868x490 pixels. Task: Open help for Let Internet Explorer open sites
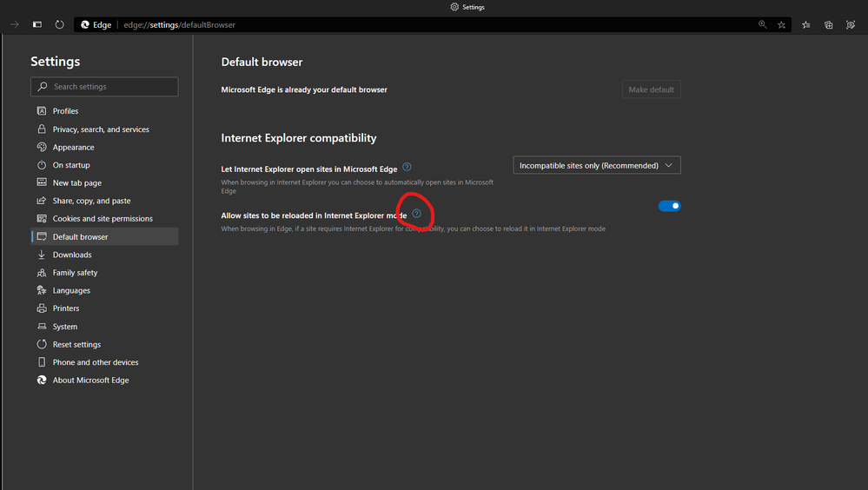pyautogui.click(x=407, y=167)
